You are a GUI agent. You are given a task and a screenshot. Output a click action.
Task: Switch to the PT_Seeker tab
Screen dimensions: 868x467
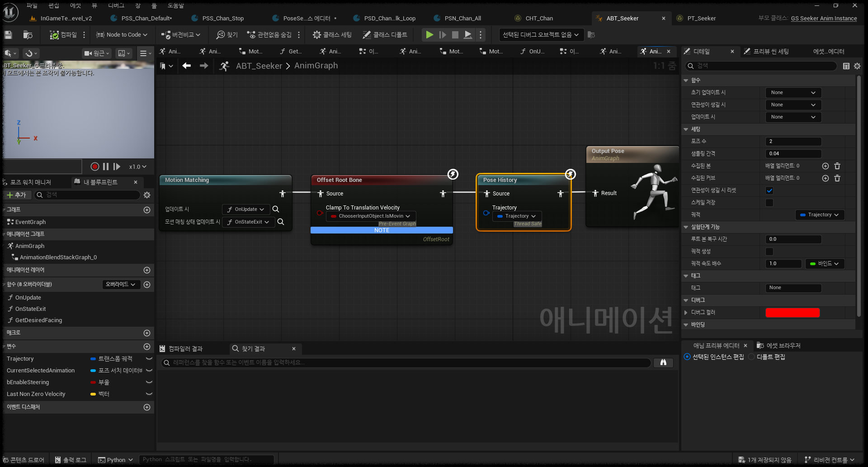701,19
